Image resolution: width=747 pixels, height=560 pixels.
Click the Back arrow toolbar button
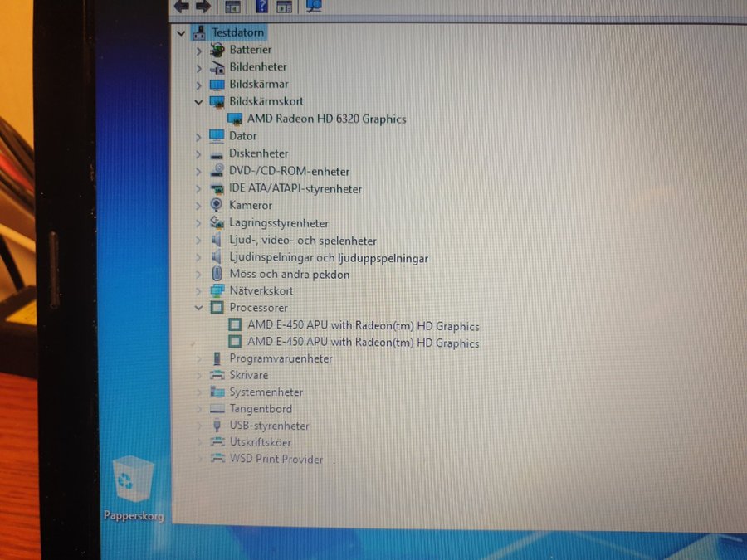[x=182, y=6]
